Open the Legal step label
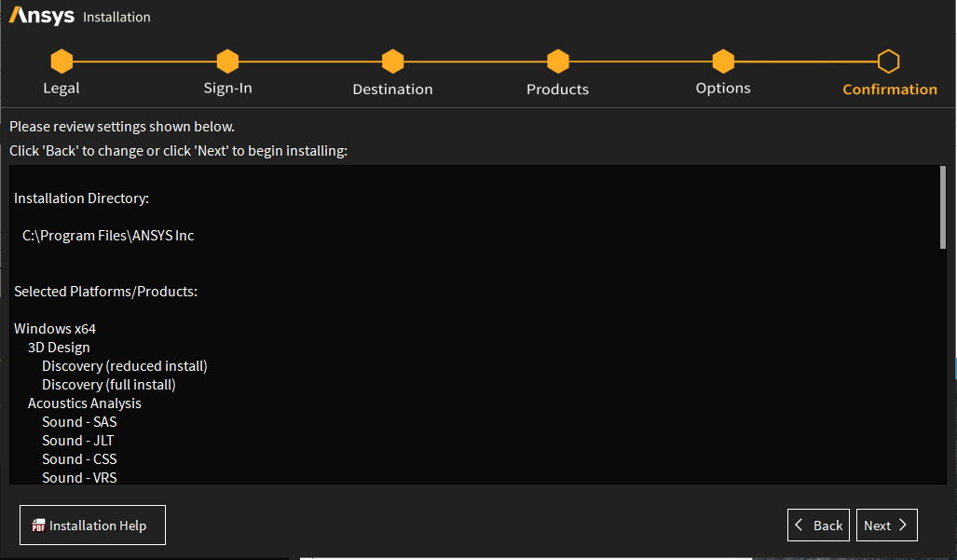Image resolution: width=957 pixels, height=560 pixels. (x=62, y=89)
